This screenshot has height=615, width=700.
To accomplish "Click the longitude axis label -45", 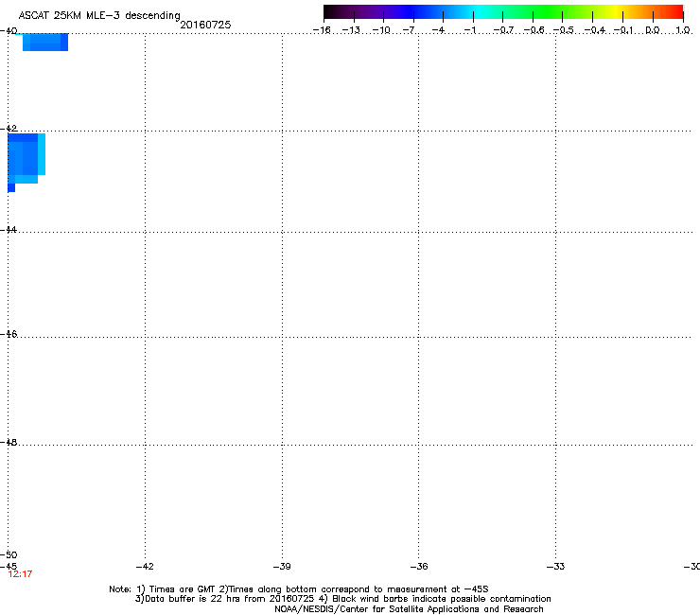I will click(x=9, y=567).
